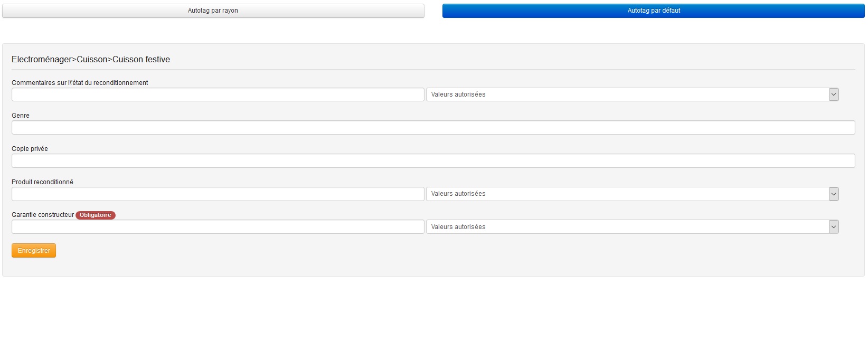Switch to Autotag par rayon tab

[x=213, y=11]
